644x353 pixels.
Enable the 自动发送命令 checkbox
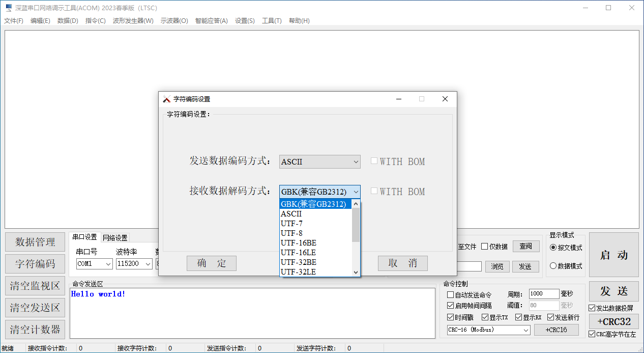450,295
